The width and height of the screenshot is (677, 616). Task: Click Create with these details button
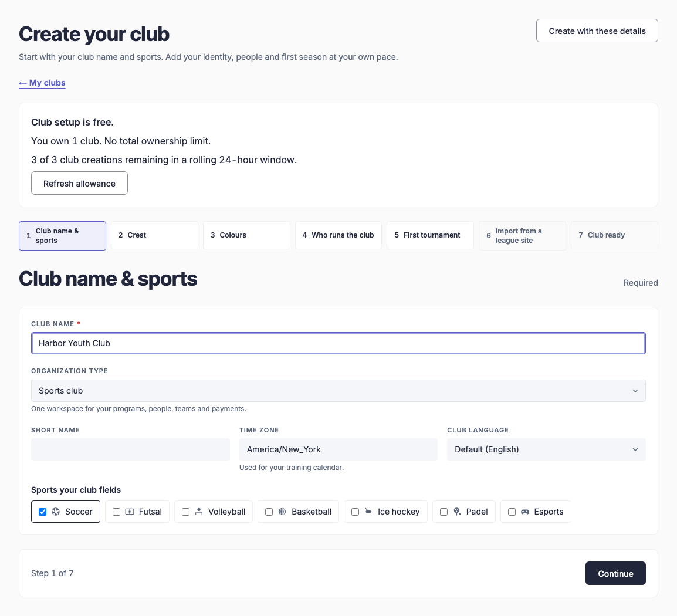tap(597, 31)
